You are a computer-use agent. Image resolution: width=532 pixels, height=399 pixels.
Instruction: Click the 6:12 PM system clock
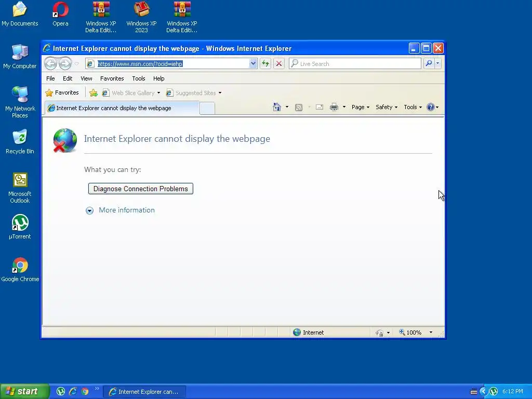coord(513,392)
